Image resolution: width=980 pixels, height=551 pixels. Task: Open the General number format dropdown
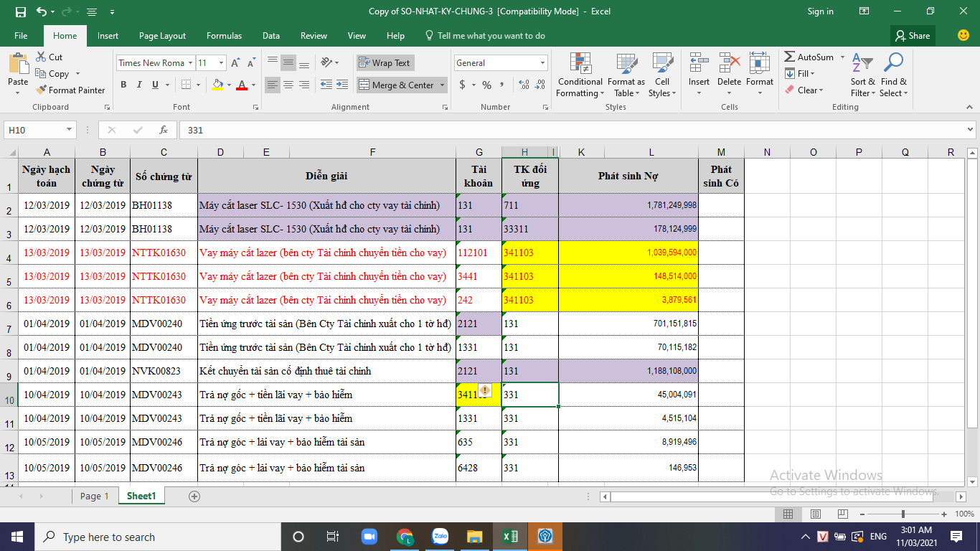click(542, 63)
